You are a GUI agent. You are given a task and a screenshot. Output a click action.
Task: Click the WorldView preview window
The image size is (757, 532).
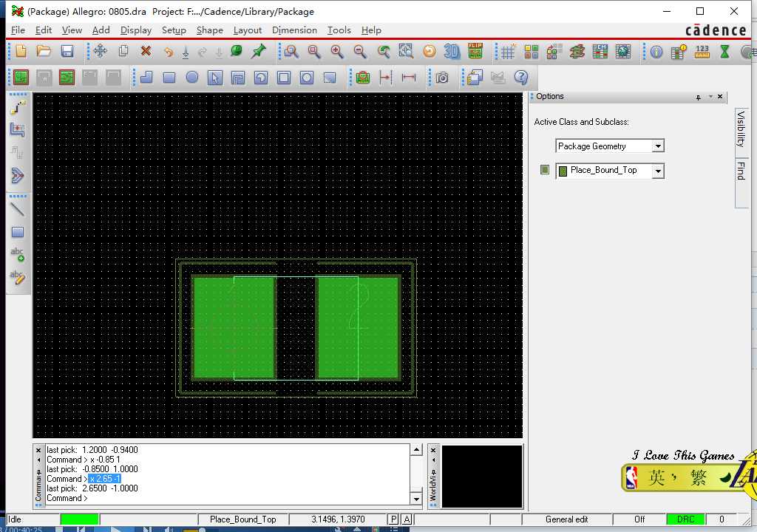pos(482,477)
